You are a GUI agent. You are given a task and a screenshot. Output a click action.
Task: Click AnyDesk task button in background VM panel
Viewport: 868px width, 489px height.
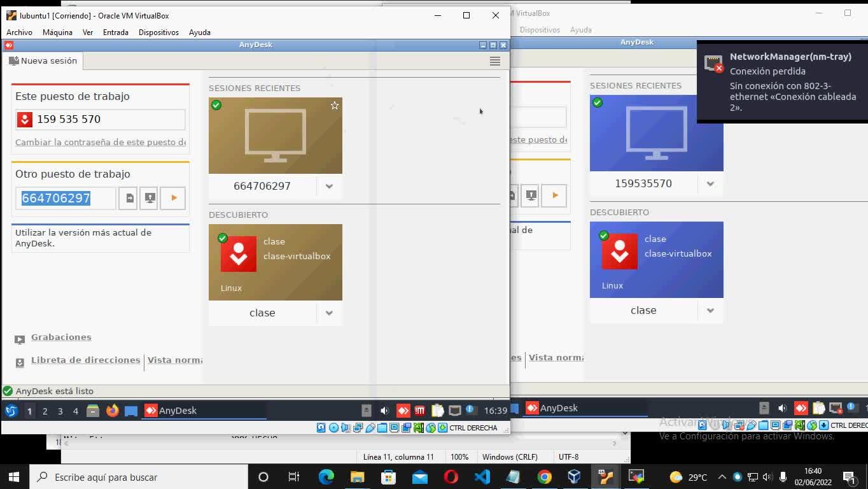[585, 408]
